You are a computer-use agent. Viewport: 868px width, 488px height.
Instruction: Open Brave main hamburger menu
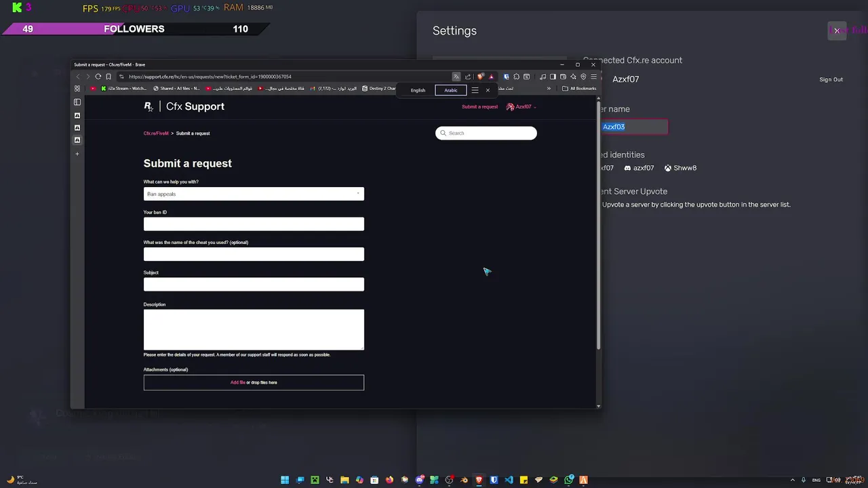point(593,77)
